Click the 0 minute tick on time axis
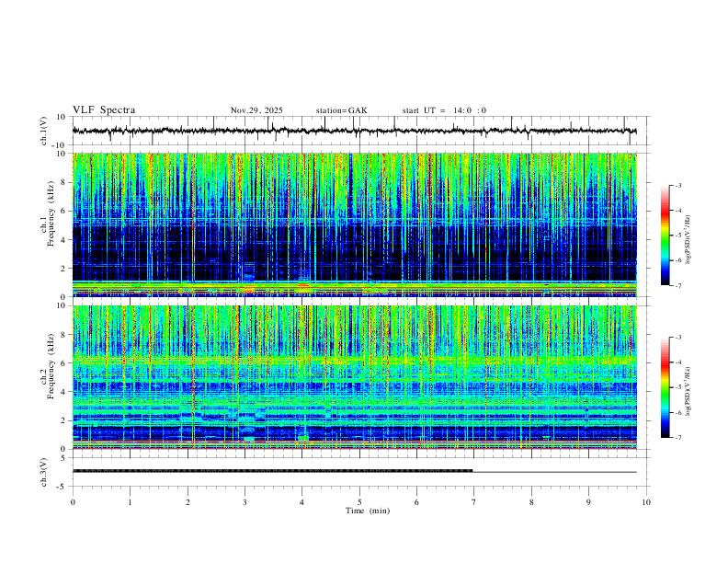The width and height of the screenshot is (728, 563). [73, 502]
